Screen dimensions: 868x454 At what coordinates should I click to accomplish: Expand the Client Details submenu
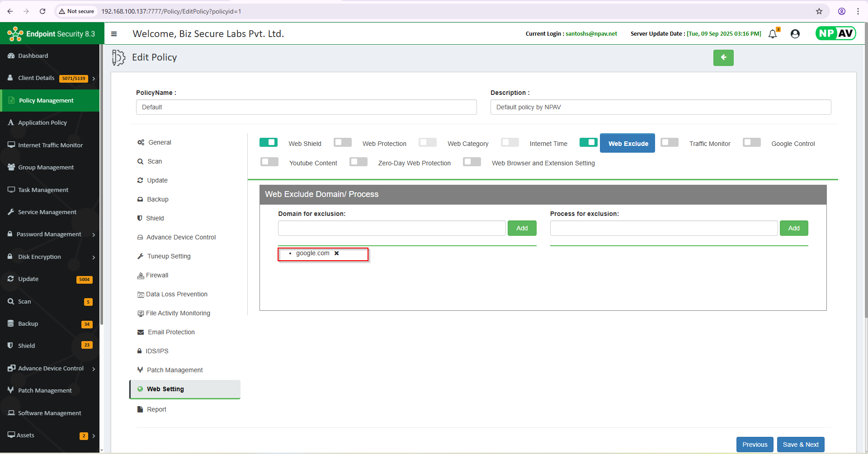tap(94, 79)
